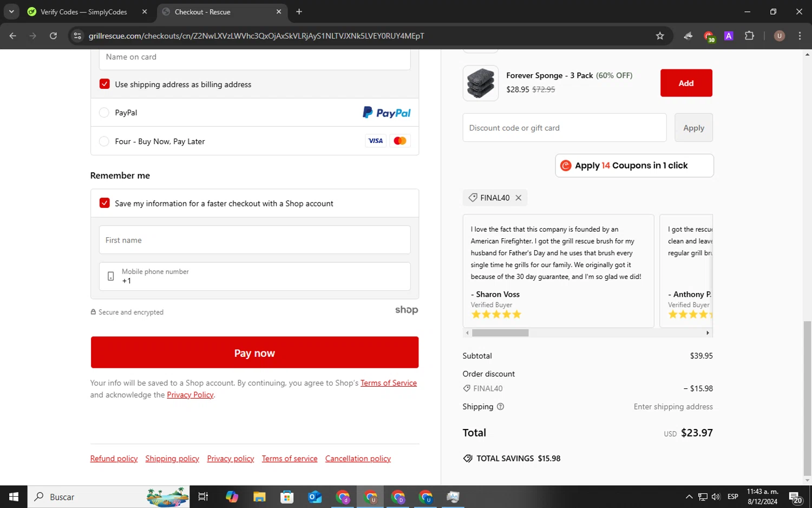Click the Mobile phone number field

tap(254, 276)
